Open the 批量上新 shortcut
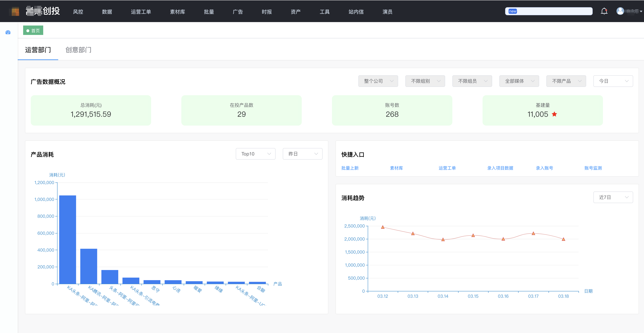The image size is (644, 333). pos(350,168)
